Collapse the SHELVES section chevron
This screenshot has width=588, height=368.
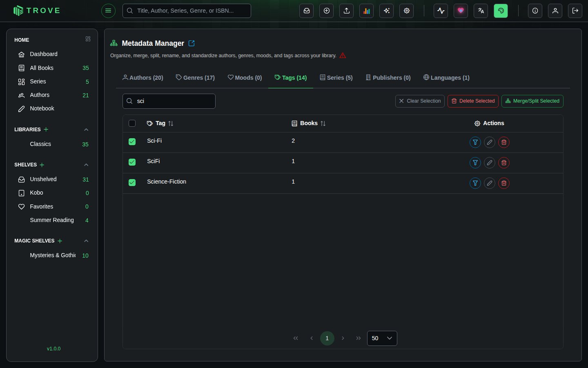click(86, 165)
